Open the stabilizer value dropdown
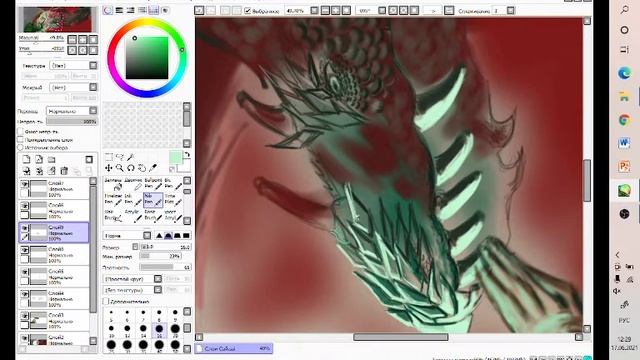Screen dimensions: 640x360 pos(511,11)
